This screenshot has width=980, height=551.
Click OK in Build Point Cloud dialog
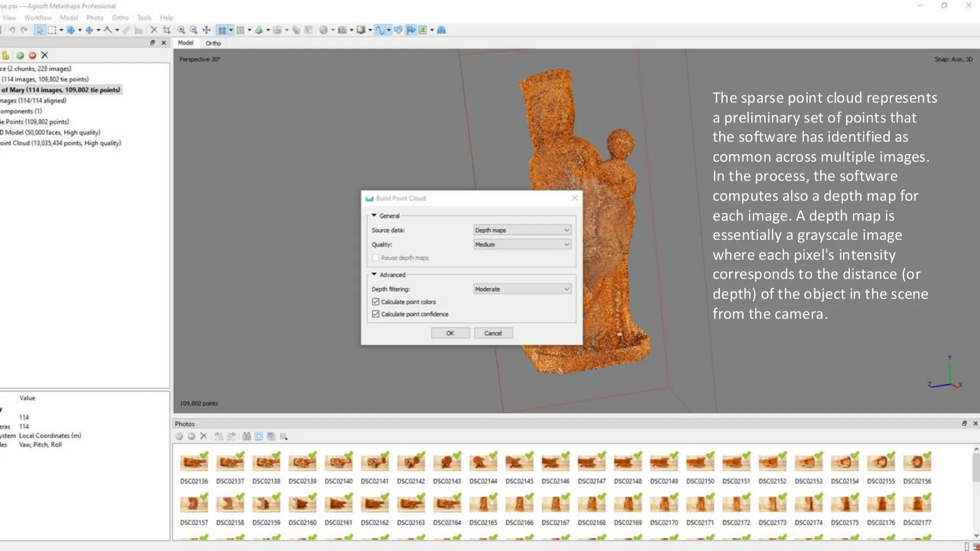coord(450,333)
